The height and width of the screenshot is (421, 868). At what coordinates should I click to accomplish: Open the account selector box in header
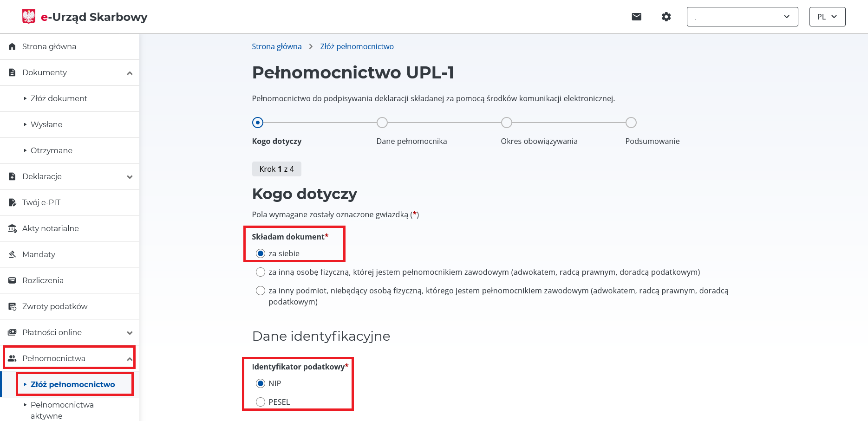pyautogui.click(x=742, y=17)
